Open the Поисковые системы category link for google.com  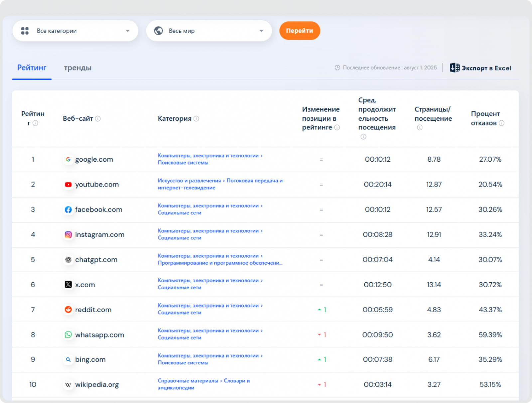(x=183, y=163)
